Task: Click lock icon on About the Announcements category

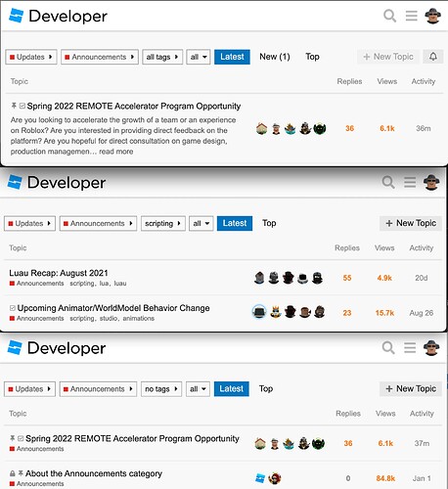Action: coord(13,473)
